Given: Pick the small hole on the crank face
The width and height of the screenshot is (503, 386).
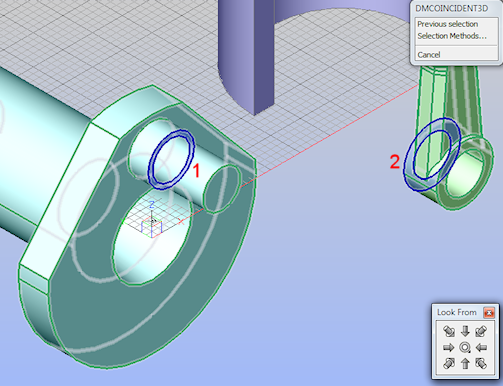Looking at the screenshot, I should [x=222, y=188].
